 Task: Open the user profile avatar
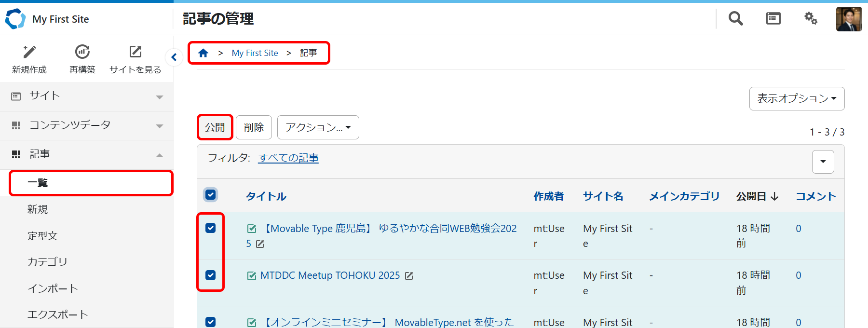pos(849,19)
